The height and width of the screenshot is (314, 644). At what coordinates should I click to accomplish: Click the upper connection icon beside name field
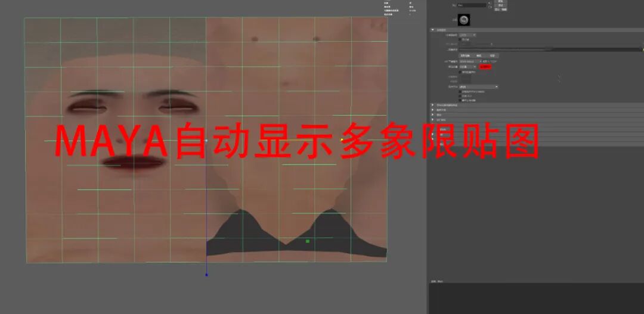[x=490, y=3]
